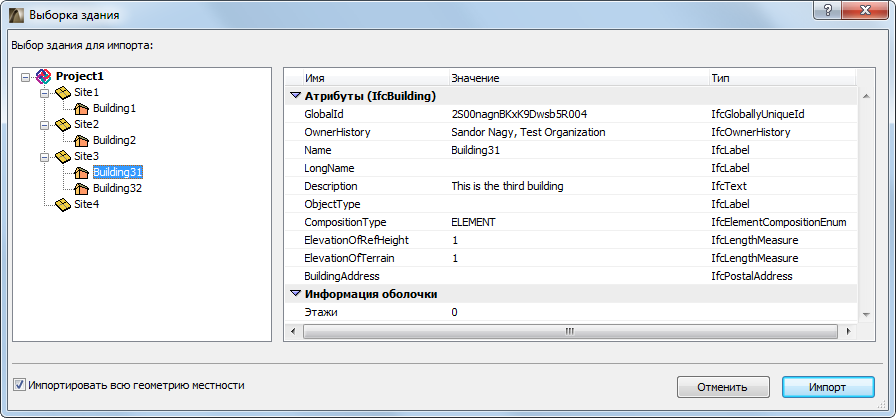This screenshot has width=896, height=418.
Task: Click the Building1 house icon
Action: click(82, 108)
